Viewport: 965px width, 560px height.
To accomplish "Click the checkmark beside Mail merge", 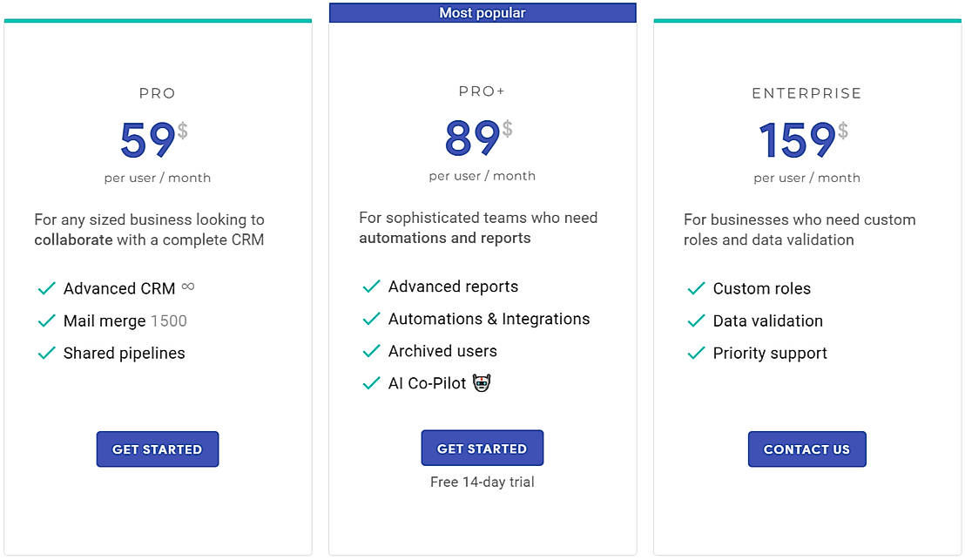I will (x=46, y=320).
